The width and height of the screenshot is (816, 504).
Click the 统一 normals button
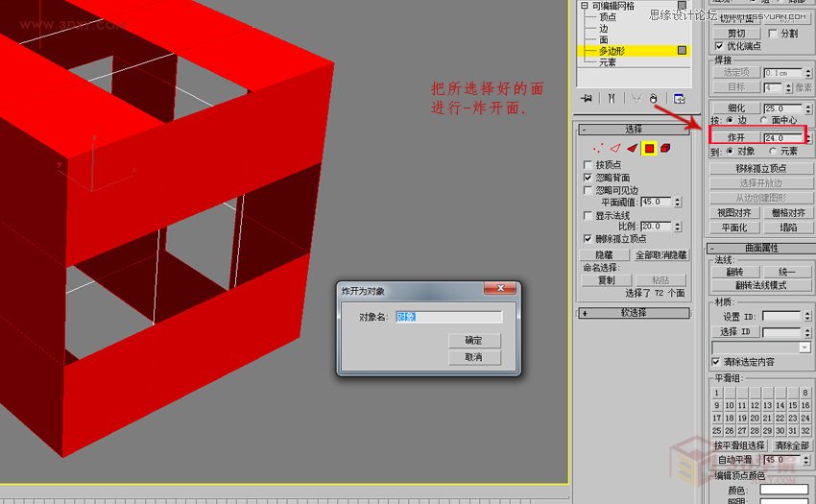pyautogui.click(x=787, y=272)
